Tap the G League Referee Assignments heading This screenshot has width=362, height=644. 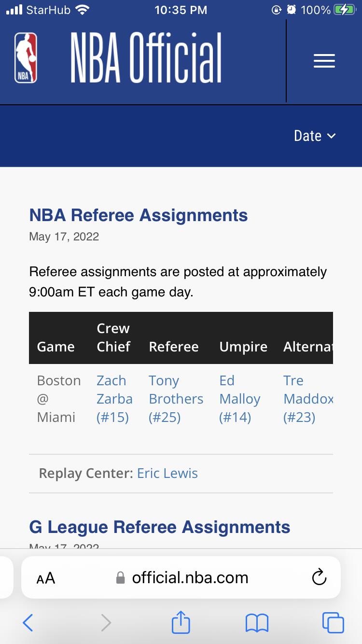(160, 527)
